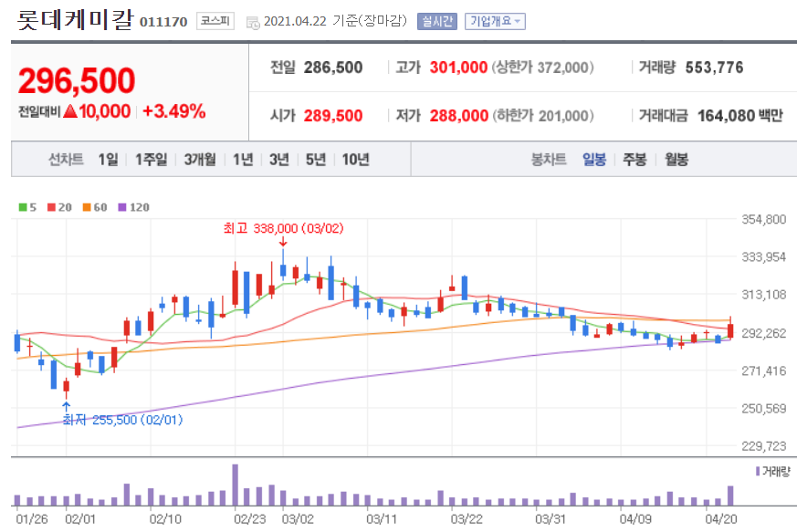Click the 실시간 button

(437, 21)
